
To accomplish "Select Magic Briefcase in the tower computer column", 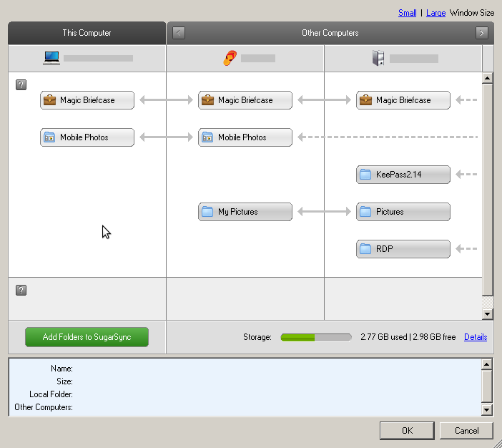I will [x=403, y=100].
